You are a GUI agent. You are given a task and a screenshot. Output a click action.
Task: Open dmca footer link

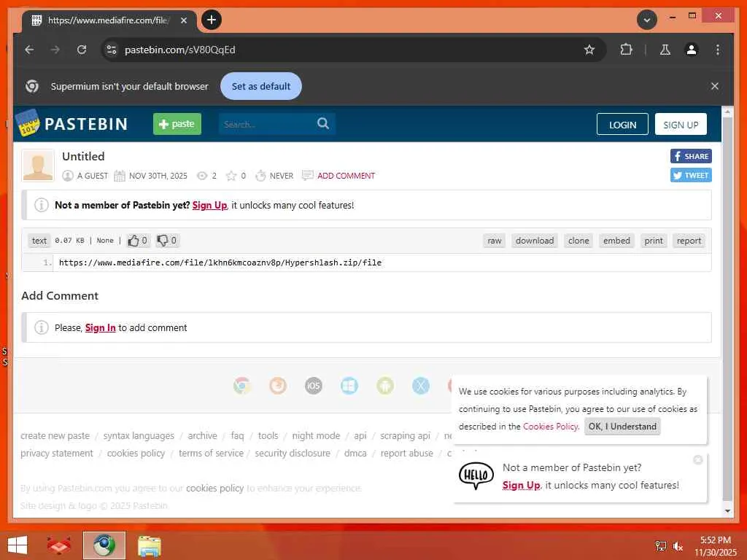(355, 453)
